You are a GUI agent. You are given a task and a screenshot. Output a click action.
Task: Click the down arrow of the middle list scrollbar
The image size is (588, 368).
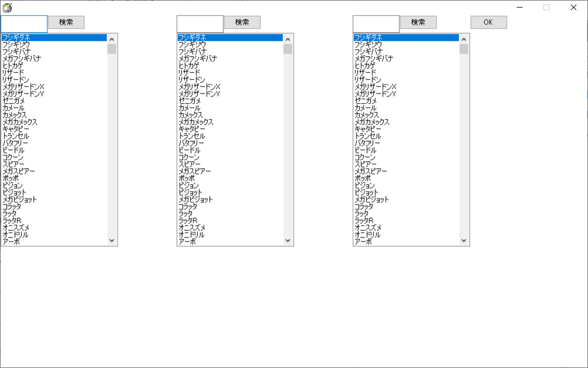288,241
